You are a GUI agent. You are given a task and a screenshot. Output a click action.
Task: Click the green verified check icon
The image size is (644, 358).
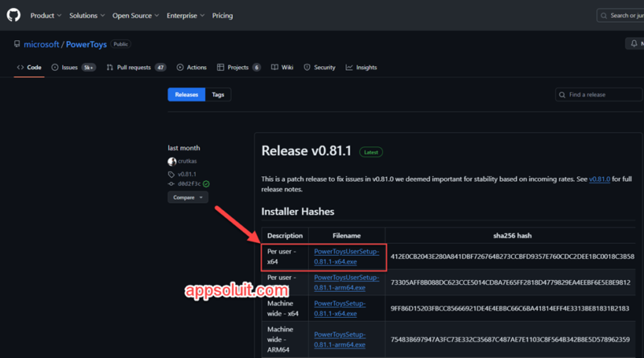tap(206, 184)
